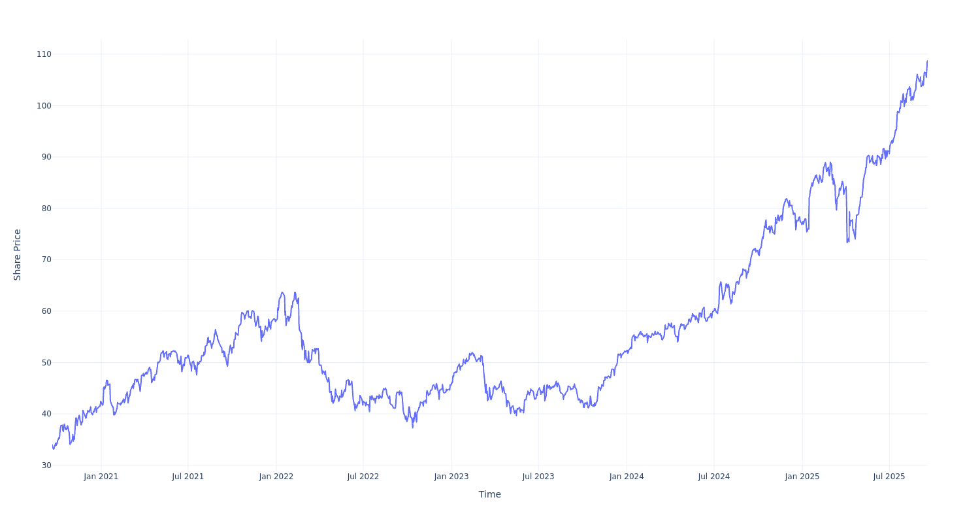Click the 'Jan 2022' x-axis tick label
980x523 pixels.
point(276,477)
